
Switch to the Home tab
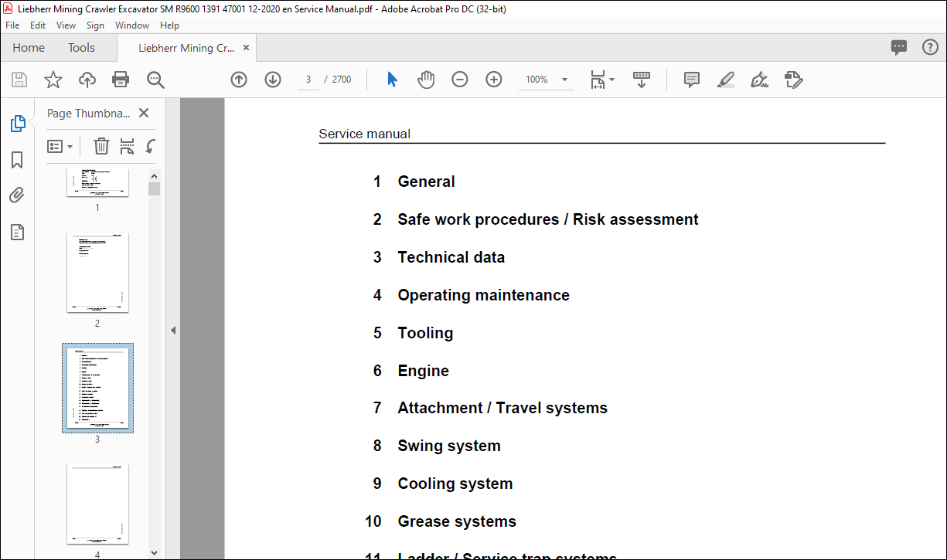tap(29, 47)
